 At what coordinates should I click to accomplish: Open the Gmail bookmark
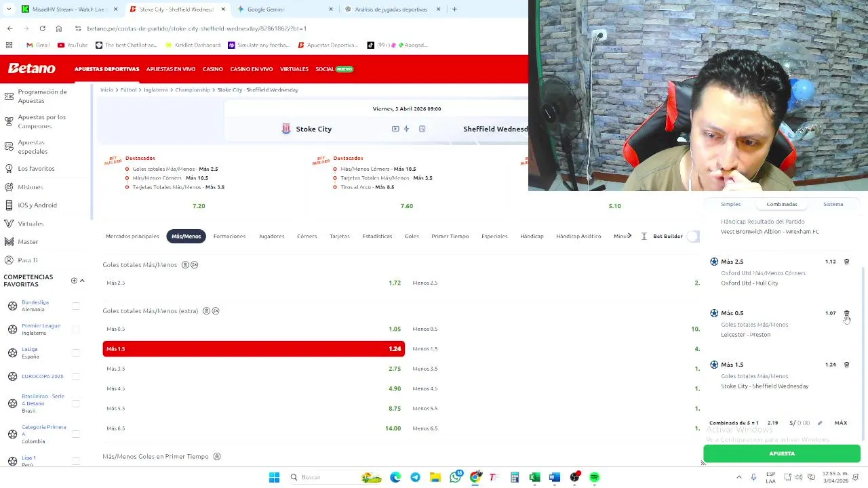coord(38,45)
